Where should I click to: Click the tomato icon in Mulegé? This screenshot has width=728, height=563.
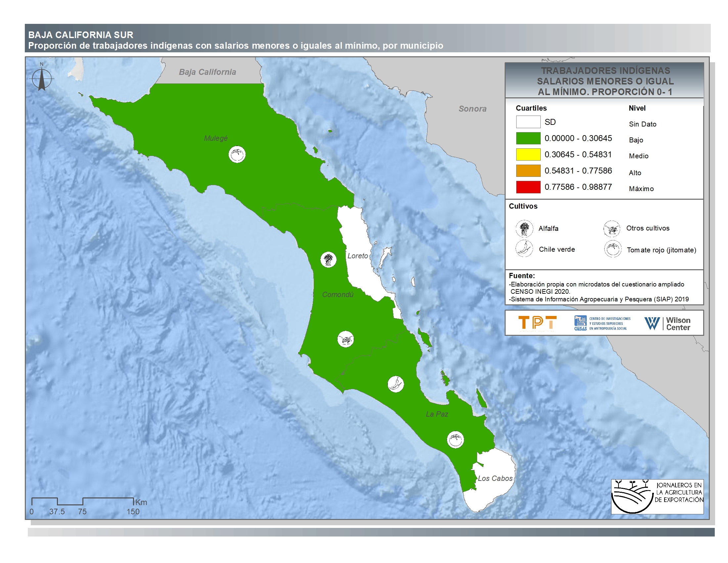[x=237, y=154]
